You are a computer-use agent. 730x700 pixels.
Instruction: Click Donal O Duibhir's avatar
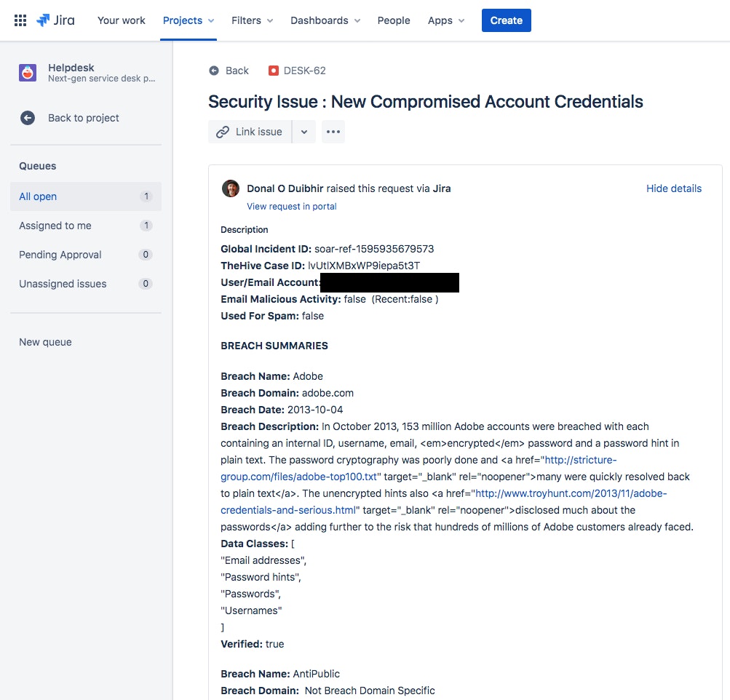(x=231, y=188)
